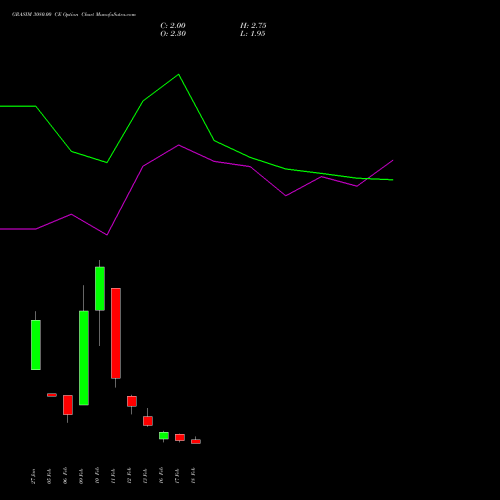Click the green line's highest peak
The width and height of the screenshot is (500, 500).
(179, 74)
